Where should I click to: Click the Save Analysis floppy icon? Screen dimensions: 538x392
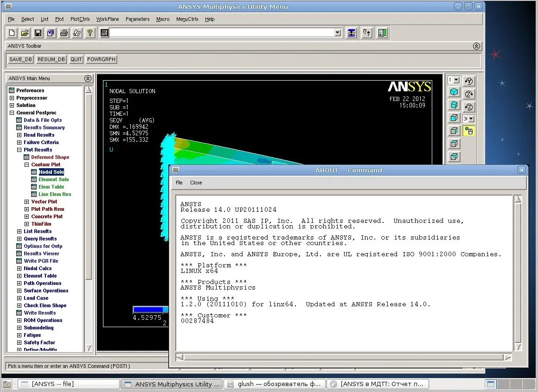coord(38,33)
